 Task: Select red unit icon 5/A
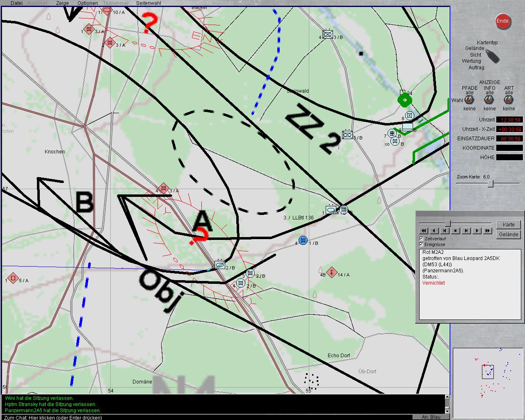[x=13, y=278]
